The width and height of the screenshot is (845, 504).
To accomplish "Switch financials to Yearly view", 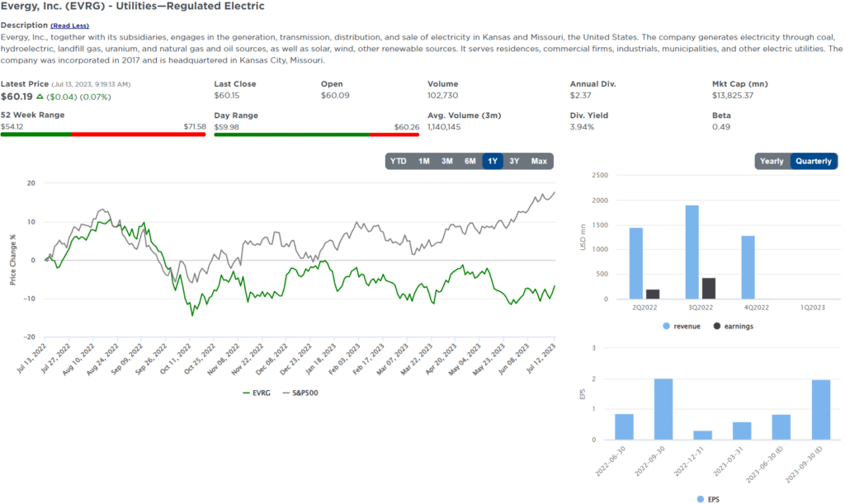I will tap(772, 161).
